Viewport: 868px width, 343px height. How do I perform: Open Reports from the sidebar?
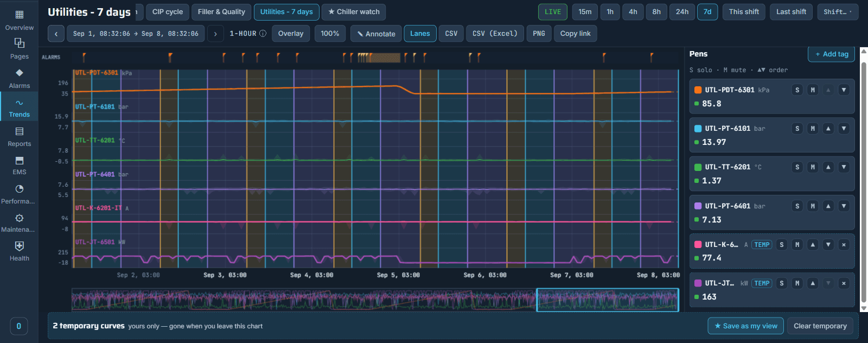19,136
